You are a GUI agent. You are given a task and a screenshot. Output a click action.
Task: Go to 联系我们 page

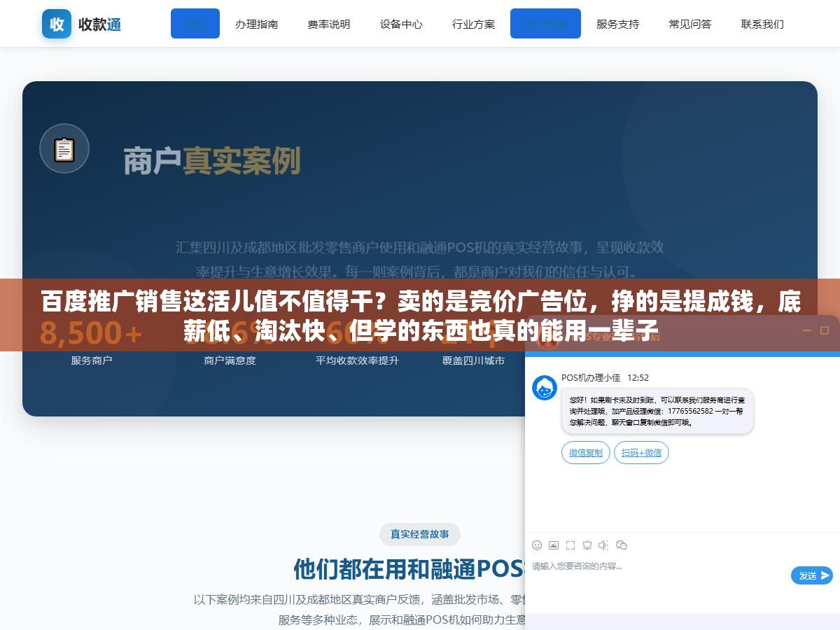[762, 24]
